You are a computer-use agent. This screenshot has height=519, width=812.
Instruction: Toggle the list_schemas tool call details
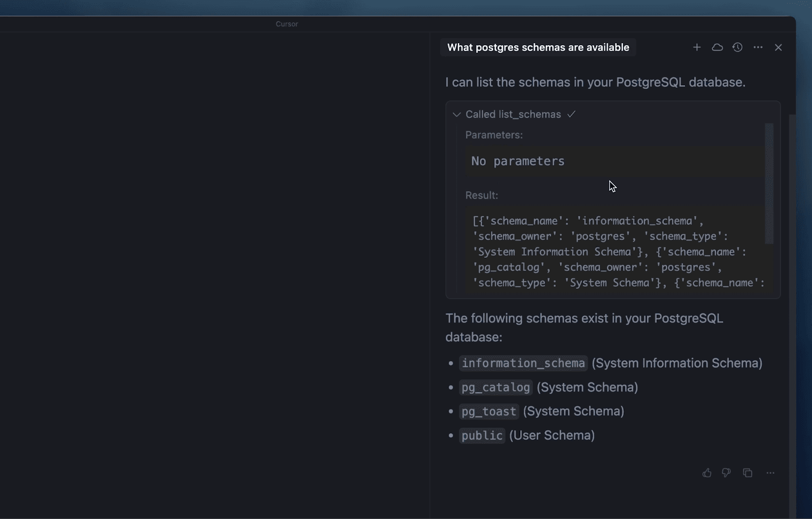coord(513,114)
